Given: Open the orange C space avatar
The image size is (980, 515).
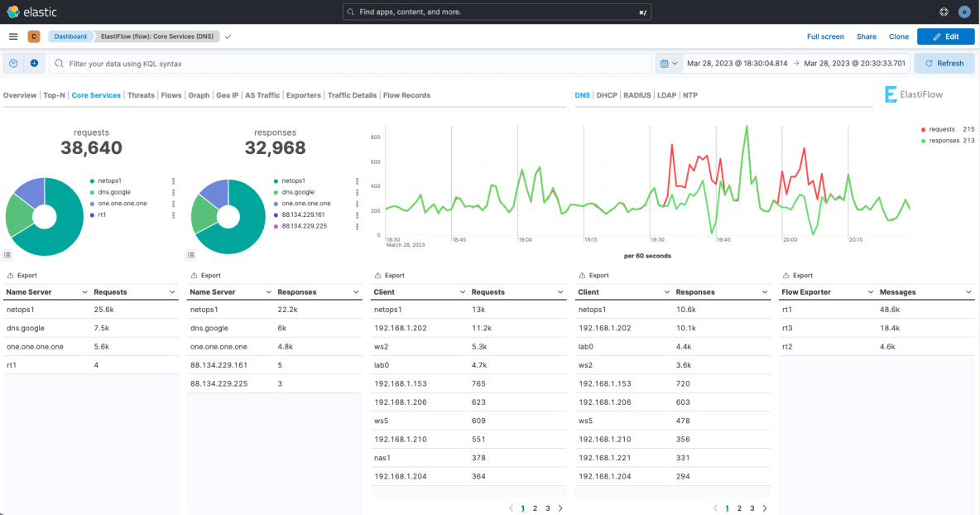Looking at the screenshot, I should (x=34, y=36).
